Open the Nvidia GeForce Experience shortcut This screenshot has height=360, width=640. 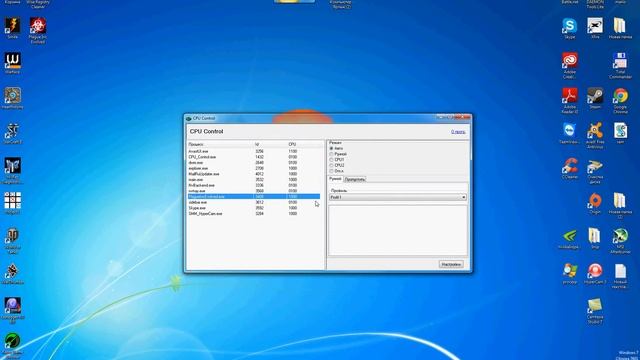[569, 238]
